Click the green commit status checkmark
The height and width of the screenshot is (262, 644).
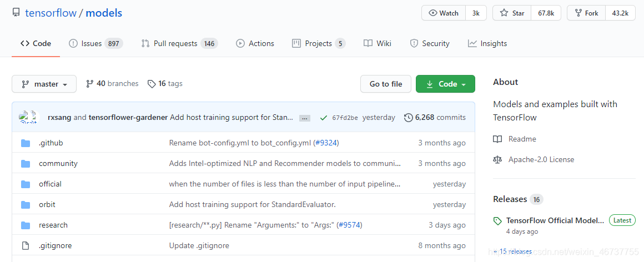[324, 118]
